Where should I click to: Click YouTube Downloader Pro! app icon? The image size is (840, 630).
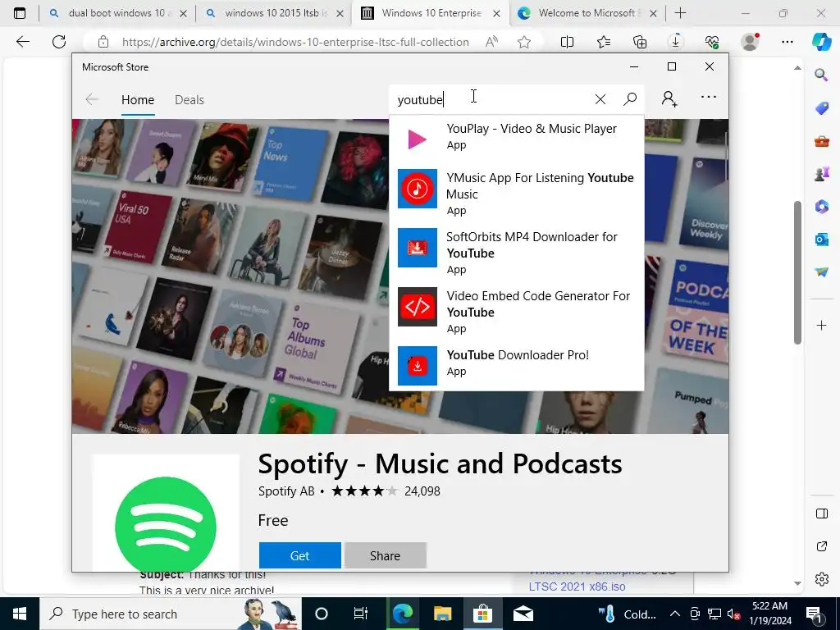(x=418, y=365)
